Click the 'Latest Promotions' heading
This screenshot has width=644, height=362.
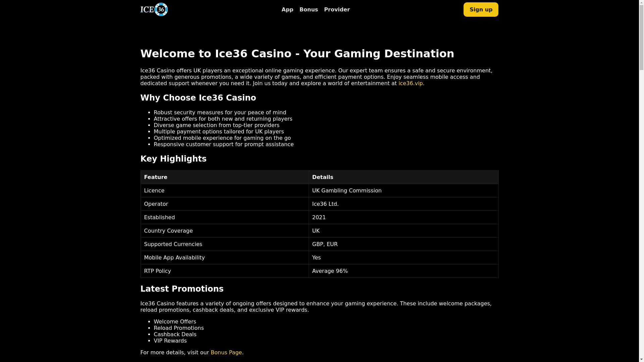[x=182, y=289]
